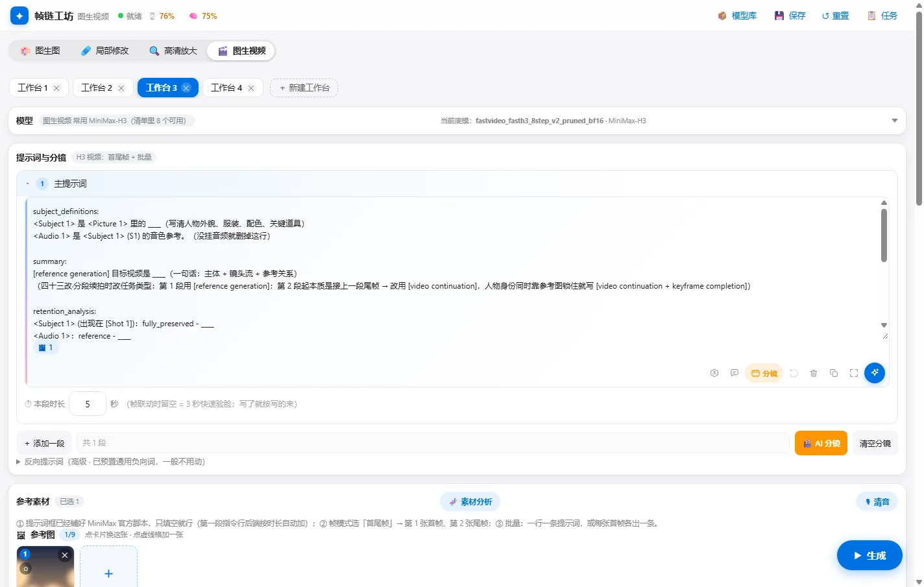Switch to the 高清放大 mode tab
This screenshot has height=587, width=924.
[173, 51]
